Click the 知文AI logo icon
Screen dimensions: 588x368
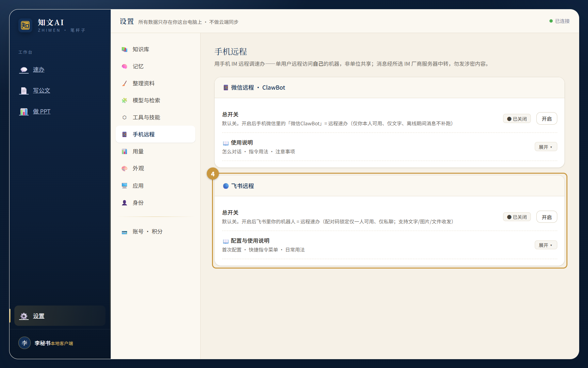pos(25,25)
